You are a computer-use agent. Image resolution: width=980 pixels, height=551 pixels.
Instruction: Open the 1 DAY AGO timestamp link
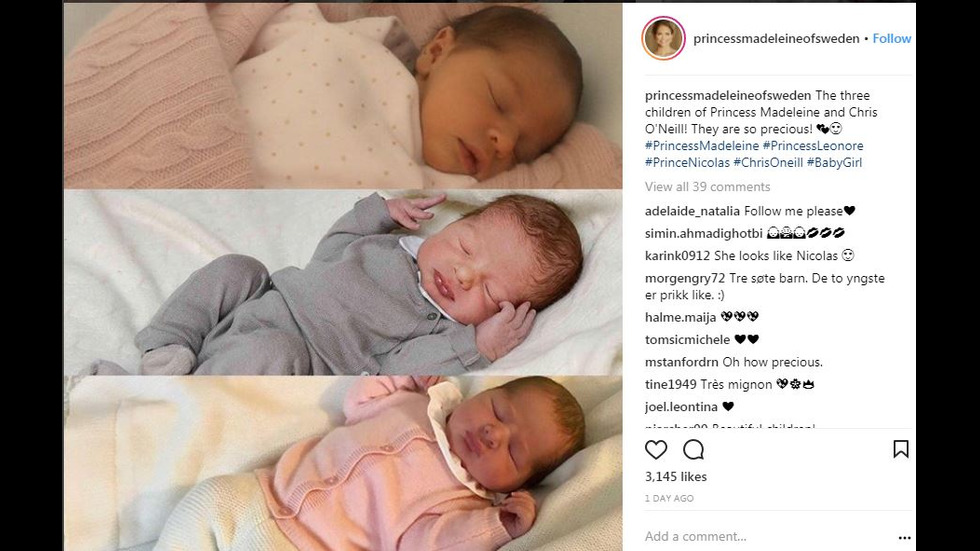coord(669,499)
